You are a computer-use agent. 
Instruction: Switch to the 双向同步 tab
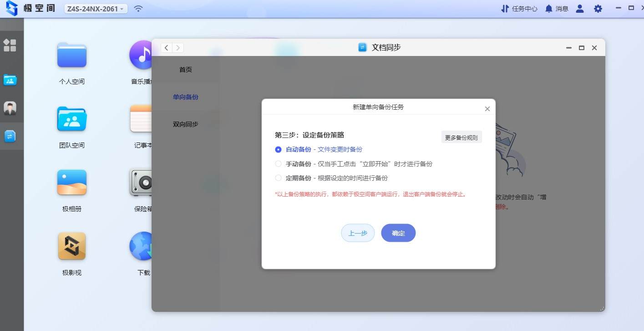185,124
